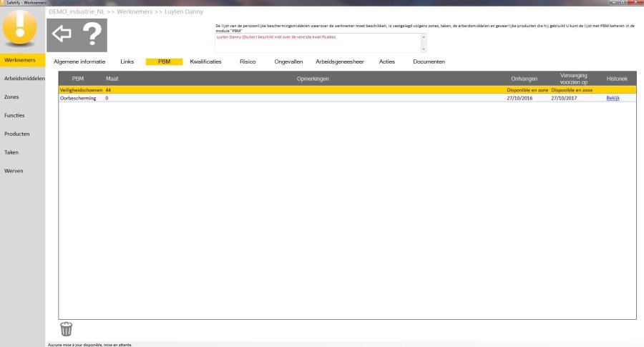This screenshot has height=347, width=644.
Task: Click replacement date 27/10/2017
Action: pyautogui.click(x=564, y=98)
